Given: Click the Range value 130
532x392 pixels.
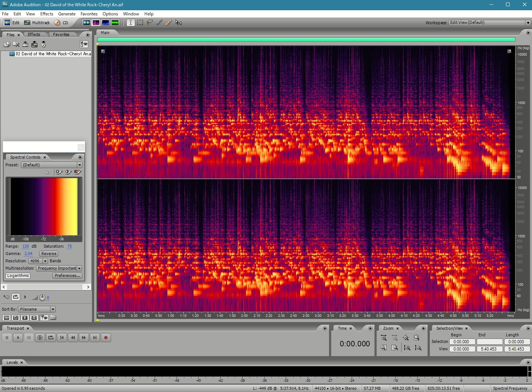Looking at the screenshot, I should pos(26,247).
